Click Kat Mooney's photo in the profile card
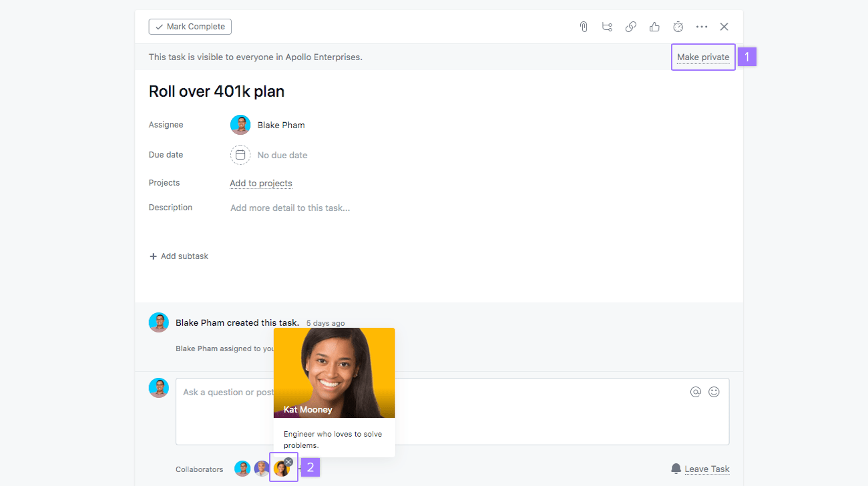The image size is (868, 486). coord(335,373)
